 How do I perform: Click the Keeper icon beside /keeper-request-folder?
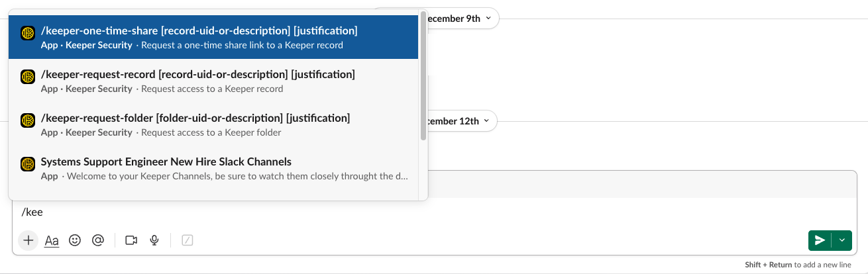click(28, 120)
